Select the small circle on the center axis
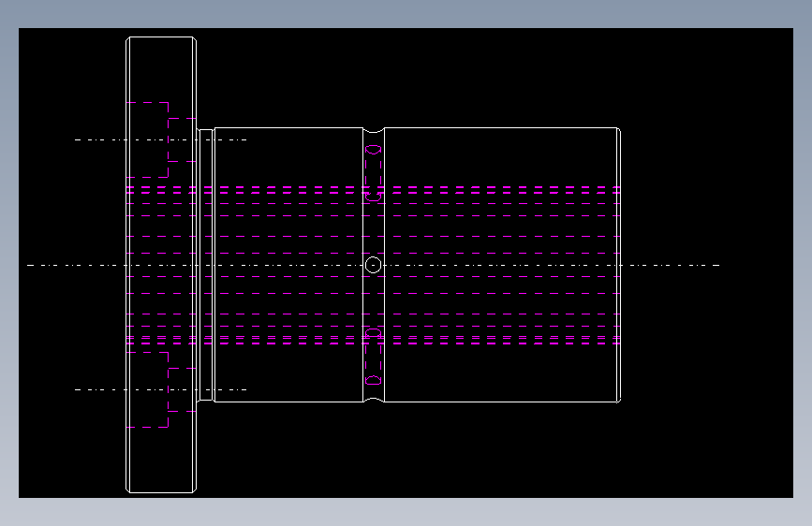 pos(374,265)
